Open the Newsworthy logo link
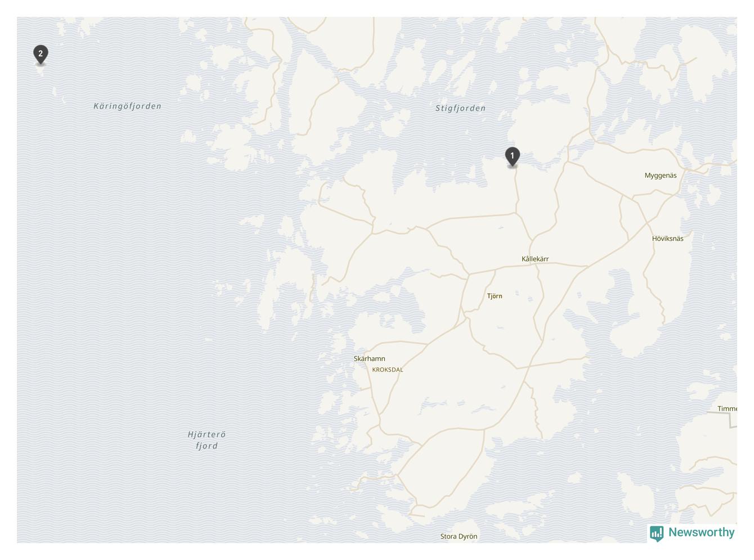The width and height of the screenshot is (754, 560). (x=692, y=532)
